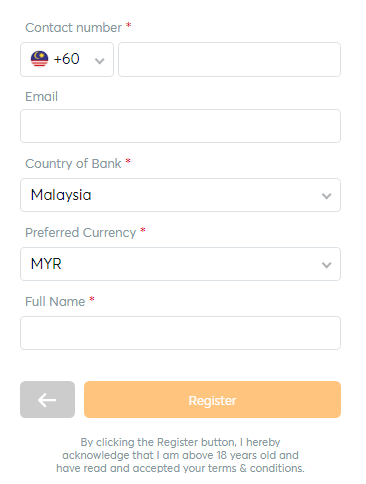Click the orange Register button
This screenshot has height=484, width=366.
pos(212,399)
